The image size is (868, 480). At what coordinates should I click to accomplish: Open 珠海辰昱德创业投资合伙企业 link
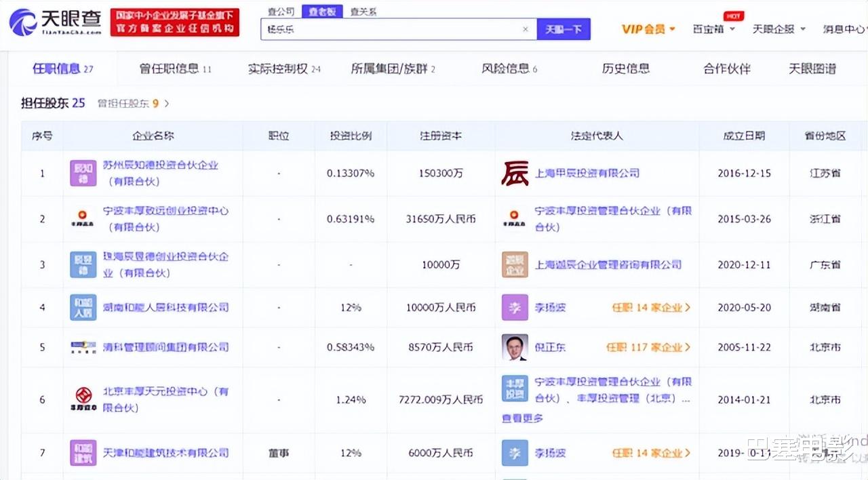(x=165, y=264)
